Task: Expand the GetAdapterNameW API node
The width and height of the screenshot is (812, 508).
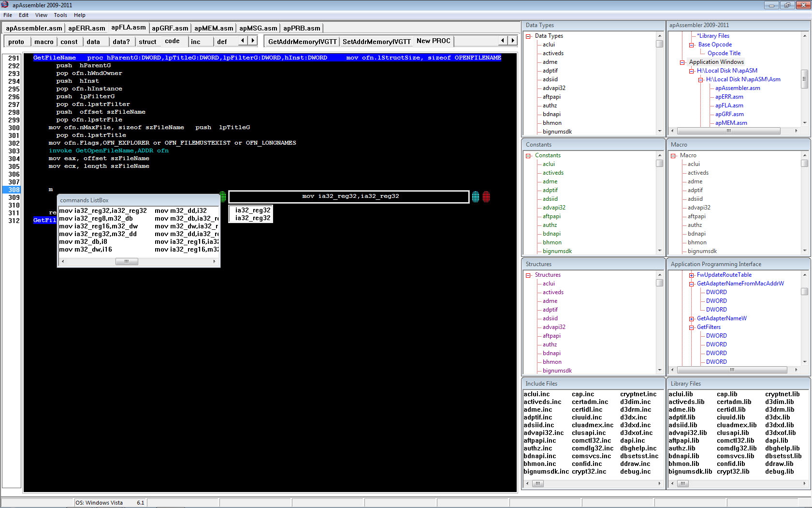Action: [x=692, y=319]
